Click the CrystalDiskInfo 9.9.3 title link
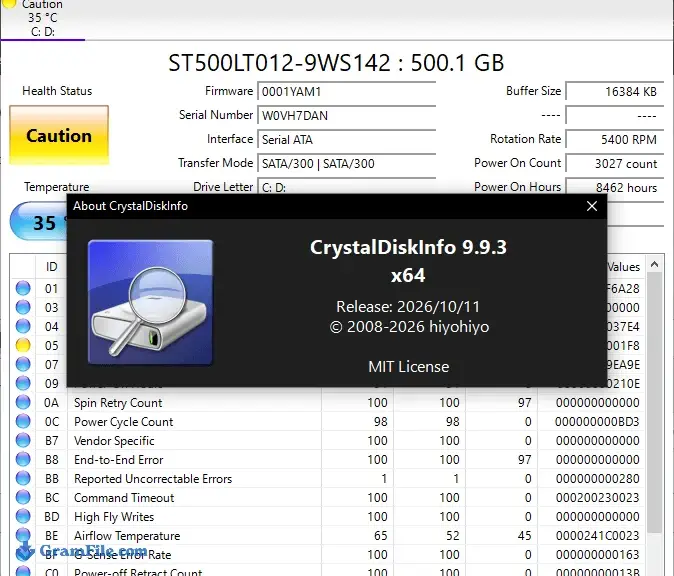 point(408,247)
